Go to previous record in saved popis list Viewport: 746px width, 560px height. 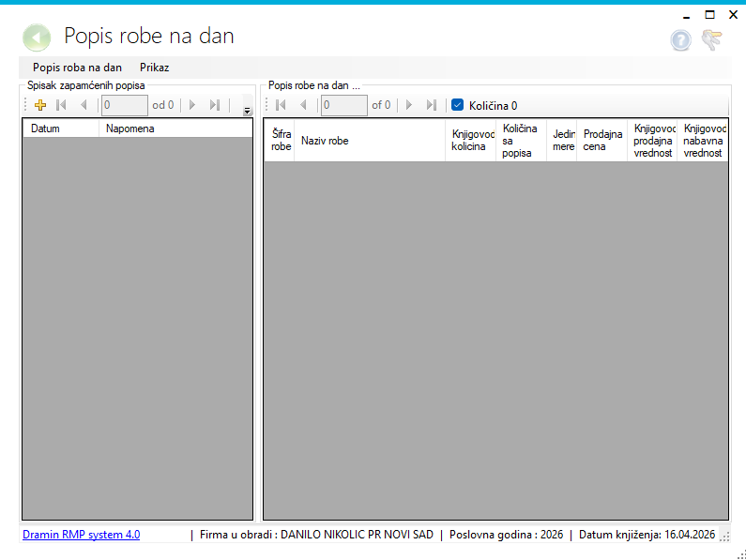[84, 105]
